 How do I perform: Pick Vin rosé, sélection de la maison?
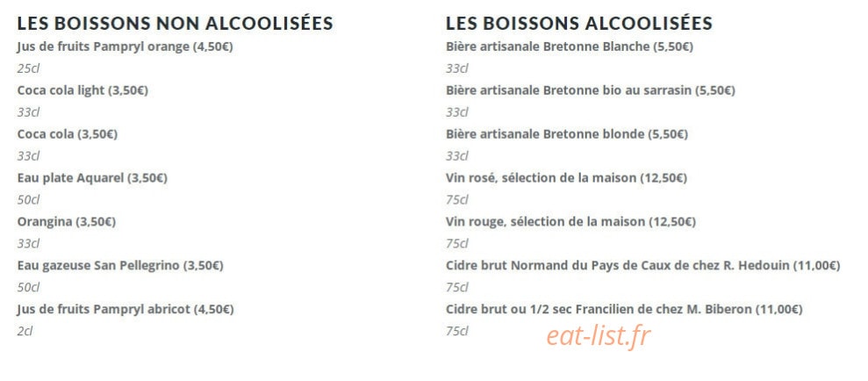pyautogui.click(x=566, y=178)
